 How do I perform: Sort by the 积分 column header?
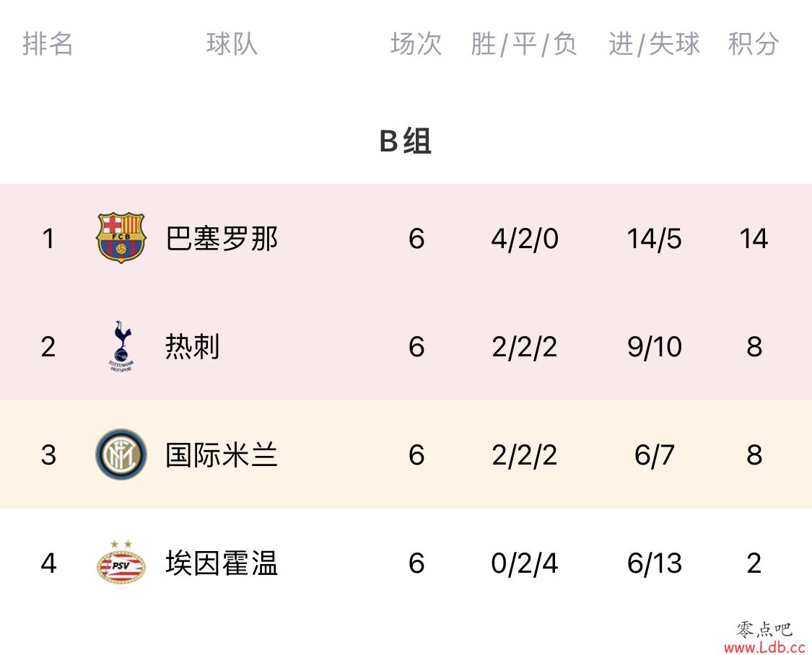click(x=754, y=43)
